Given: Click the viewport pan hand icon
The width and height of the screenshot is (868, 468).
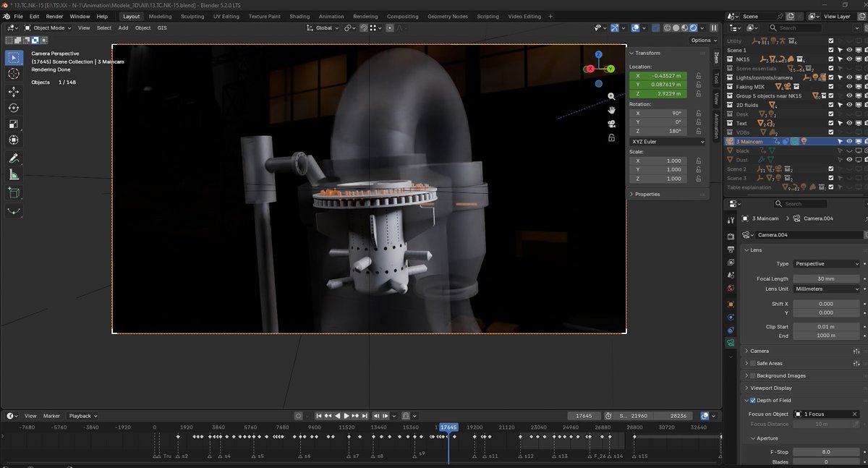Looking at the screenshot, I should tap(611, 110).
